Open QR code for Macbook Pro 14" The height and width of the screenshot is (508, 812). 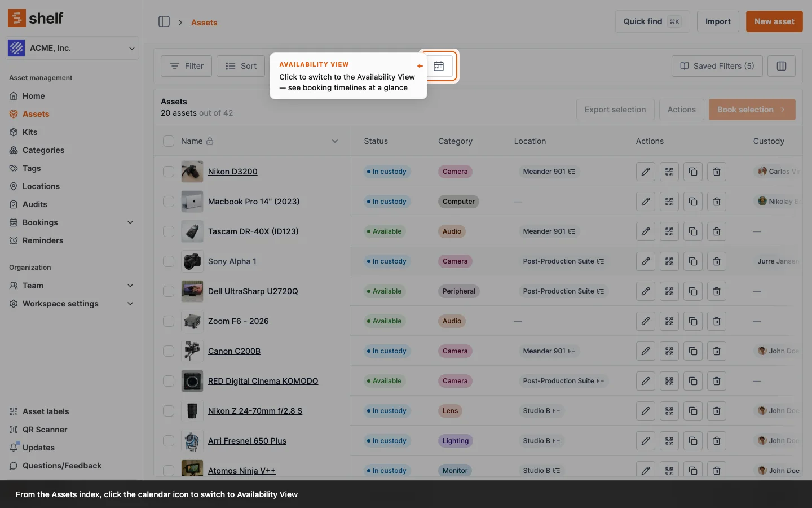coord(669,202)
